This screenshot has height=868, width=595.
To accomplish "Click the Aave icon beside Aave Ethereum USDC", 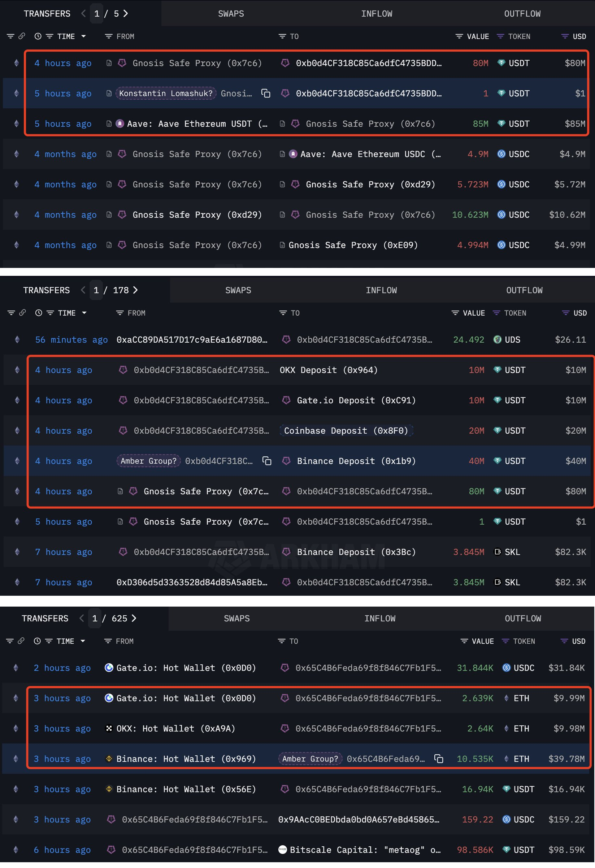I will (x=293, y=154).
